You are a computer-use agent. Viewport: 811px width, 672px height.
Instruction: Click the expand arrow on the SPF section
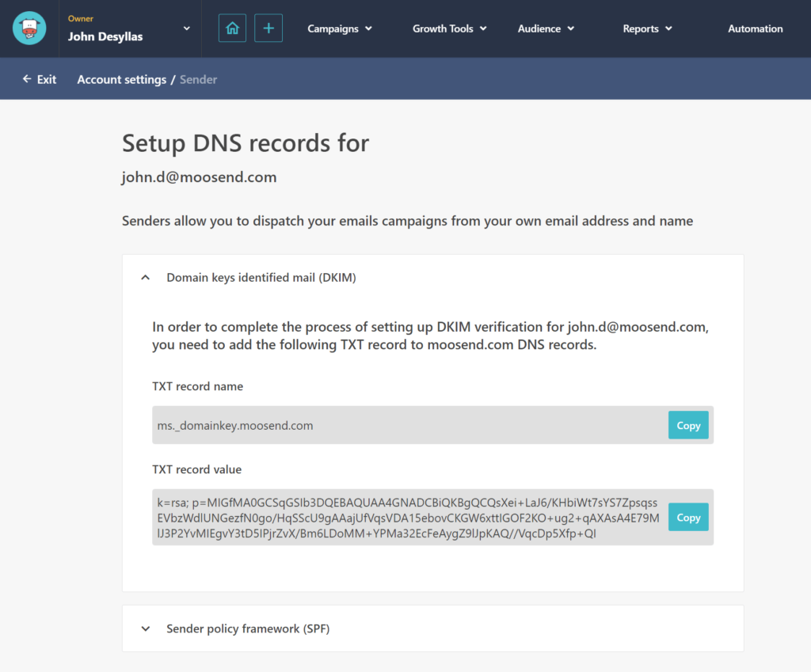[145, 628]
